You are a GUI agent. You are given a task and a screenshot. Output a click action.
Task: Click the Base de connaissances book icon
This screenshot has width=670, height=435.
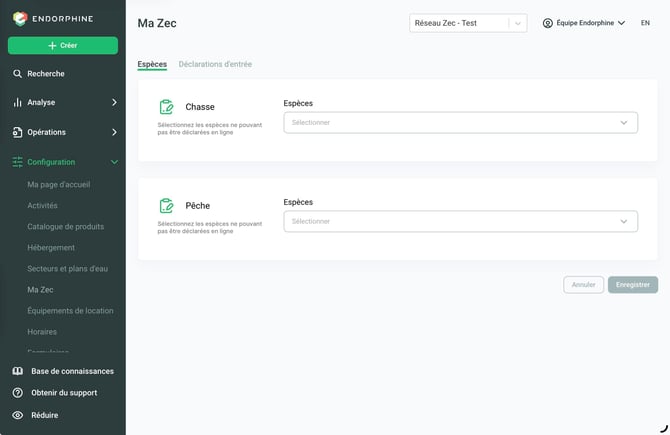[x=18, y=371]
